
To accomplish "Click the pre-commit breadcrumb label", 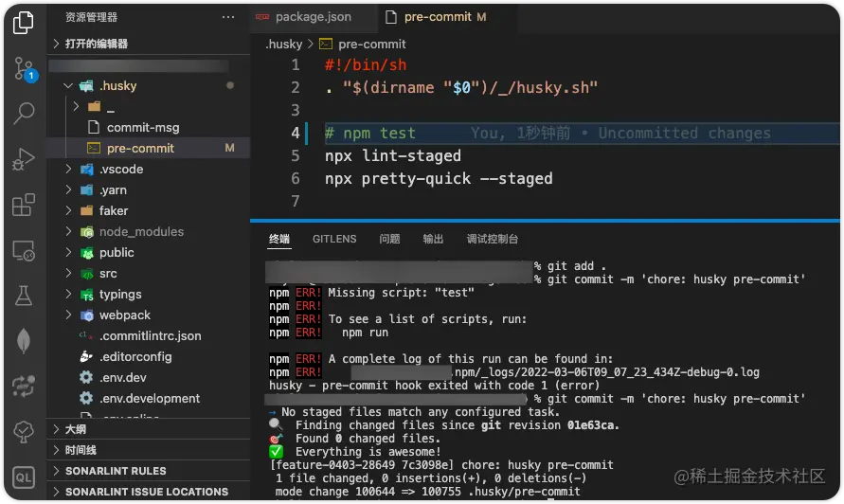I will [372, 45].
